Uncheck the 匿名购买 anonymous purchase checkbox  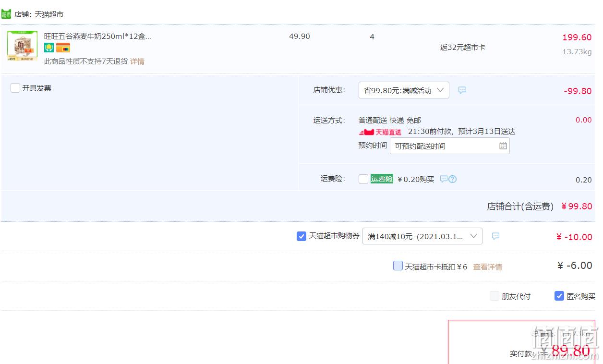[559, 296]
